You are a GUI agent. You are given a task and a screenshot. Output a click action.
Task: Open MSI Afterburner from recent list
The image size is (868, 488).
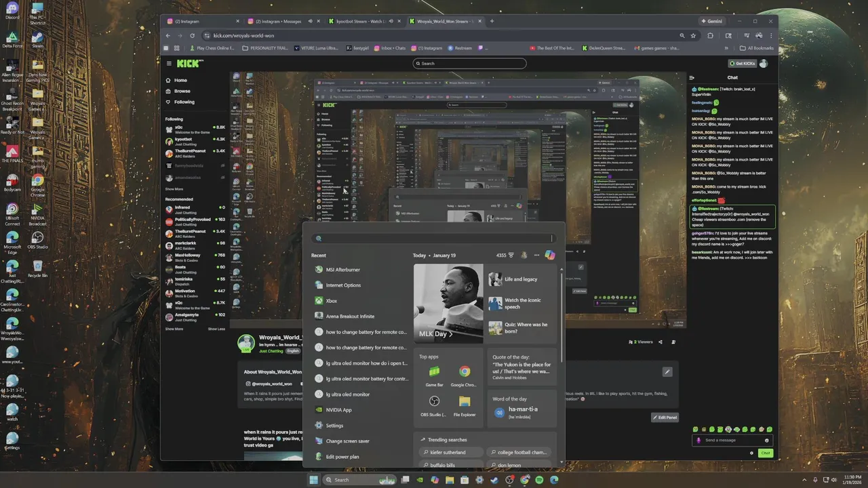coord(359,270)
